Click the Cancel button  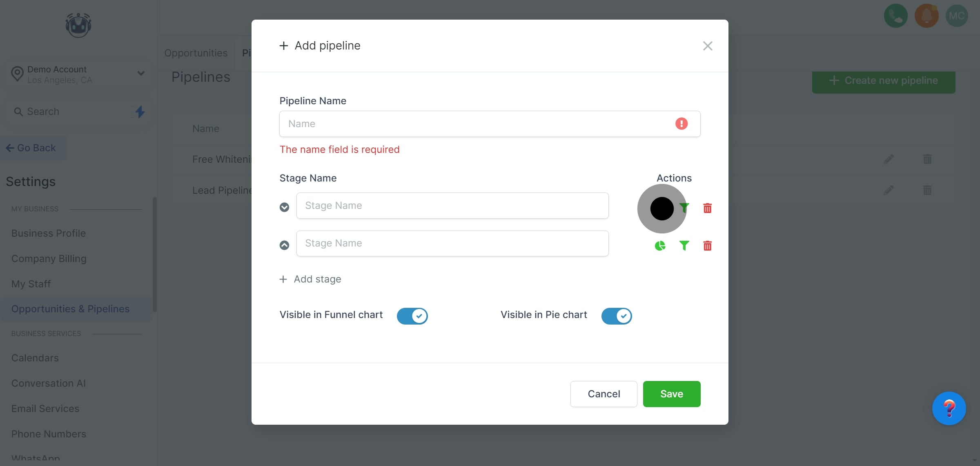(x=604, y=394)
